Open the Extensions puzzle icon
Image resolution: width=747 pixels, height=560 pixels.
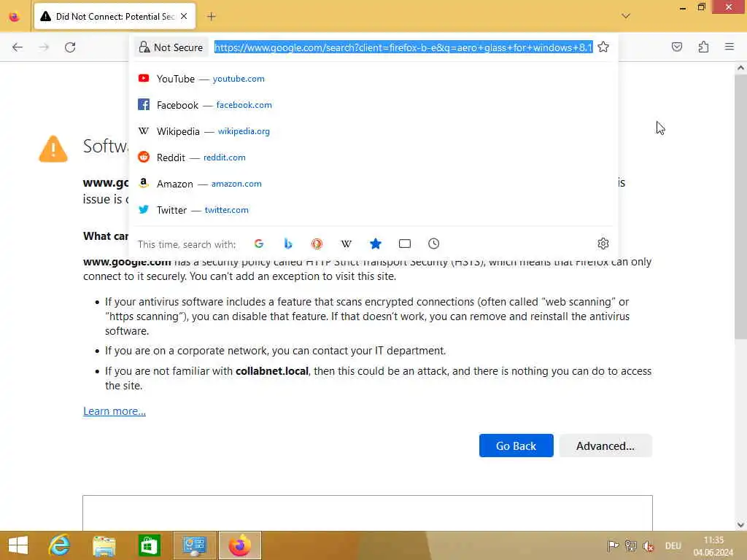pyautogui.click(x=703, y=47)
